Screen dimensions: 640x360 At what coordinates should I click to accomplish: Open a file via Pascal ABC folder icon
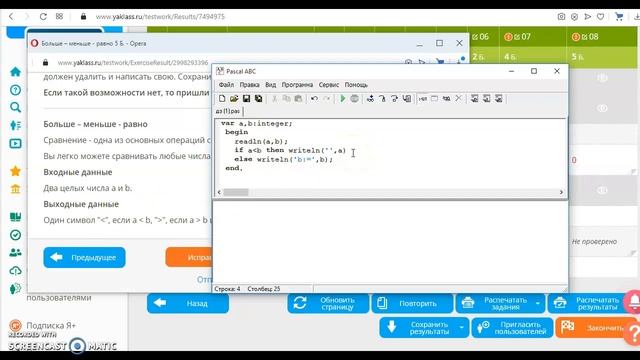[x=234, y=98]
